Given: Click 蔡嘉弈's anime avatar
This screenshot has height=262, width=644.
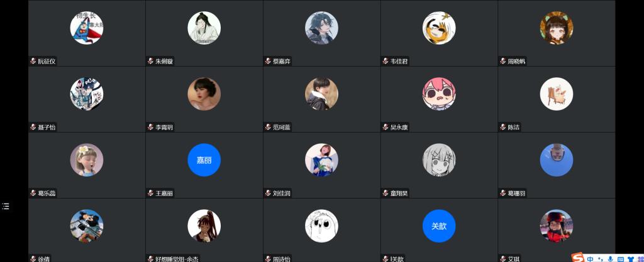Looking at the screenshot, I should point(321,28).
